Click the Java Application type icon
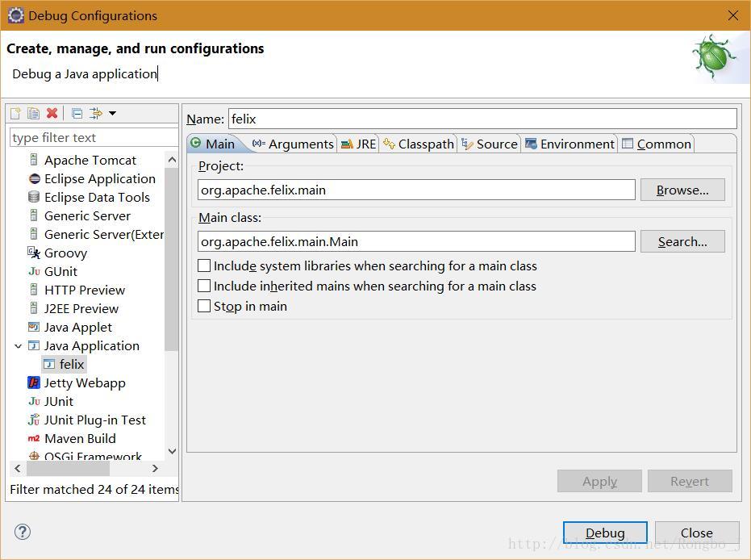751x560 pixels. pos(34,345)
